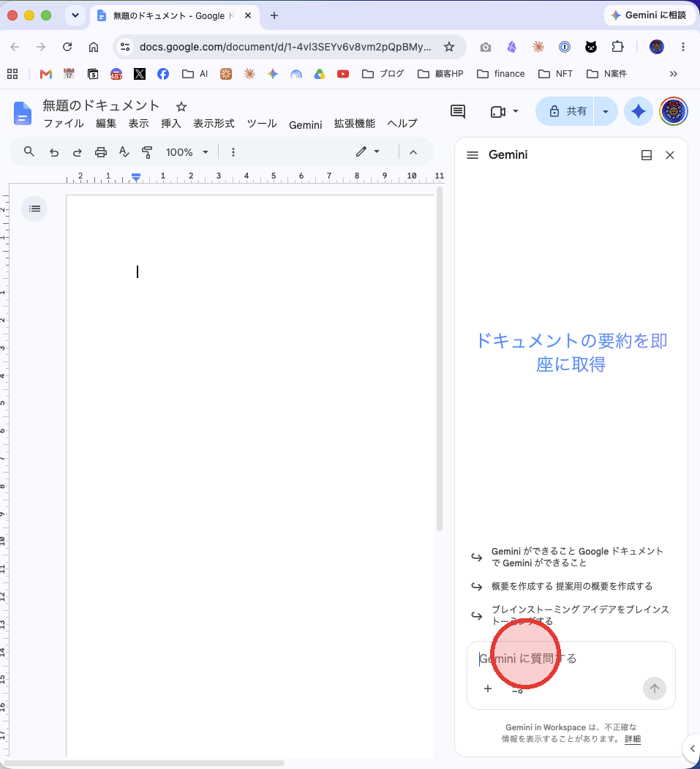
Task: Open the 表示形式 menu
Action: 214,124
